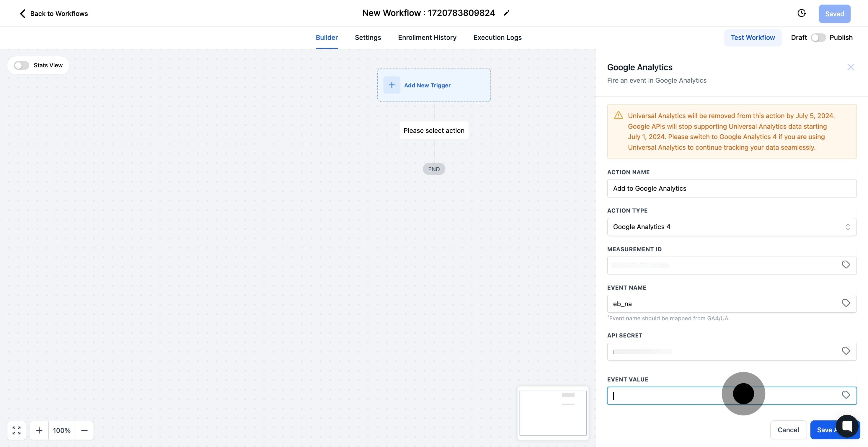
Task: Click Add New Trigger label
Action: [427, 85]
